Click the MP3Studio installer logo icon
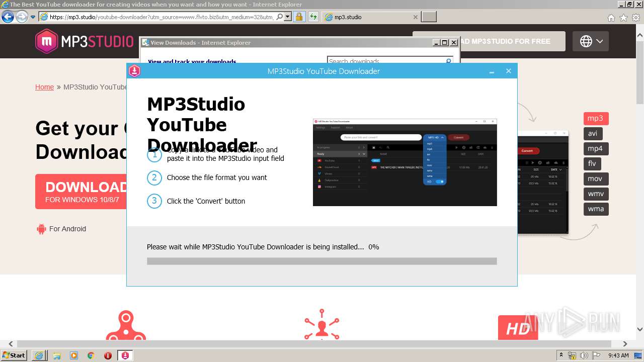 pos(134,71)
